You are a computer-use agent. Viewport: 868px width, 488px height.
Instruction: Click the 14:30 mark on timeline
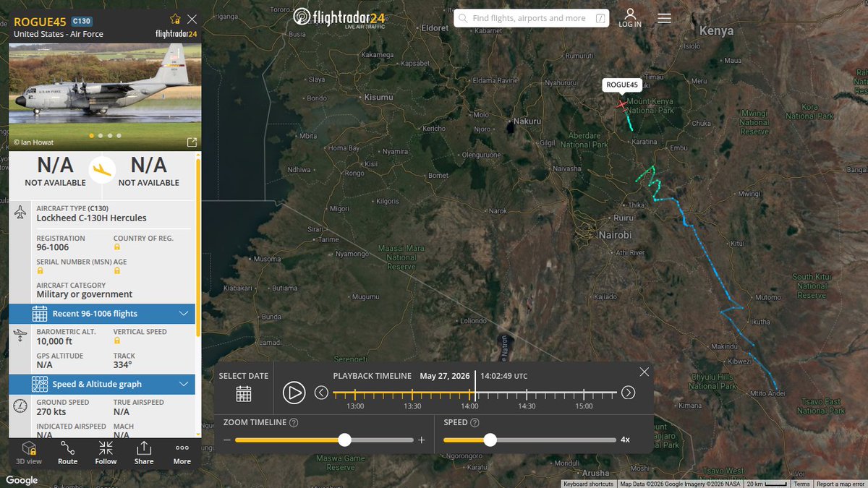(527, 393)
